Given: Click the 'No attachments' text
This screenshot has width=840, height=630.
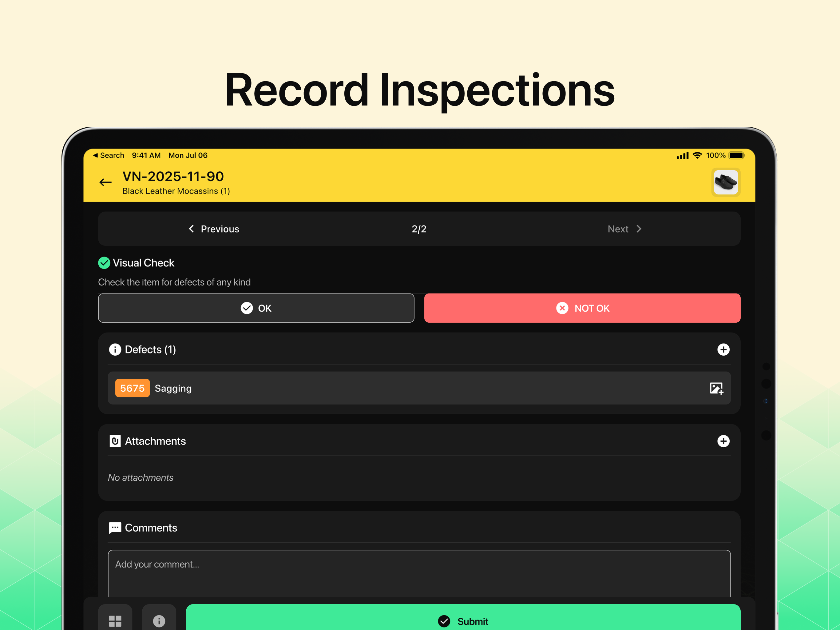Looking at the screenshot, I should [x=141, y=478].
